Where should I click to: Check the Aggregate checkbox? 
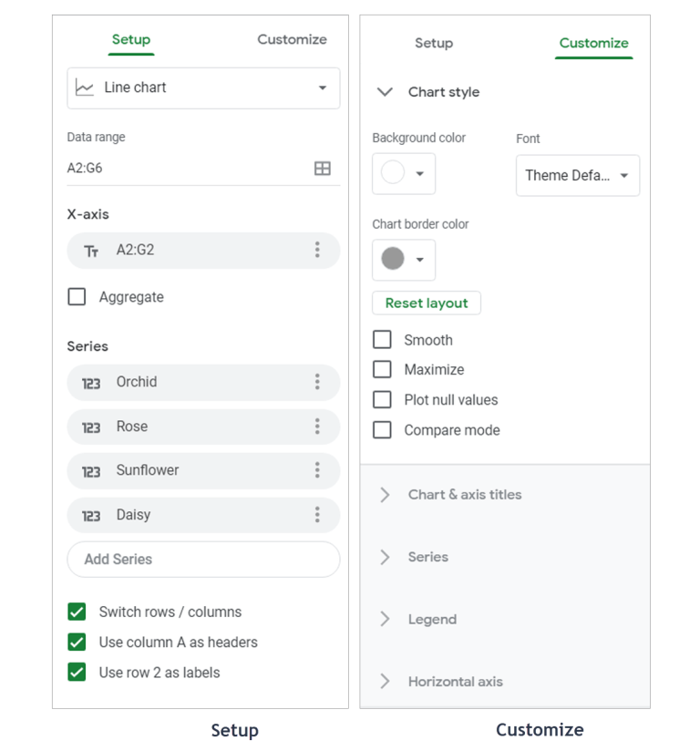(x=77, y=296)
